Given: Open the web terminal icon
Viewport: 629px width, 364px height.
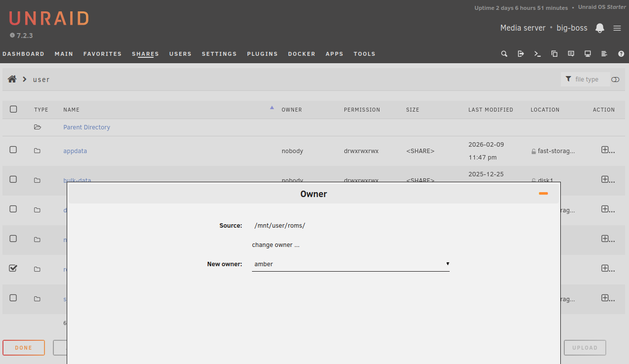Looking at the screenshot, I should click(x=538, y=54).
